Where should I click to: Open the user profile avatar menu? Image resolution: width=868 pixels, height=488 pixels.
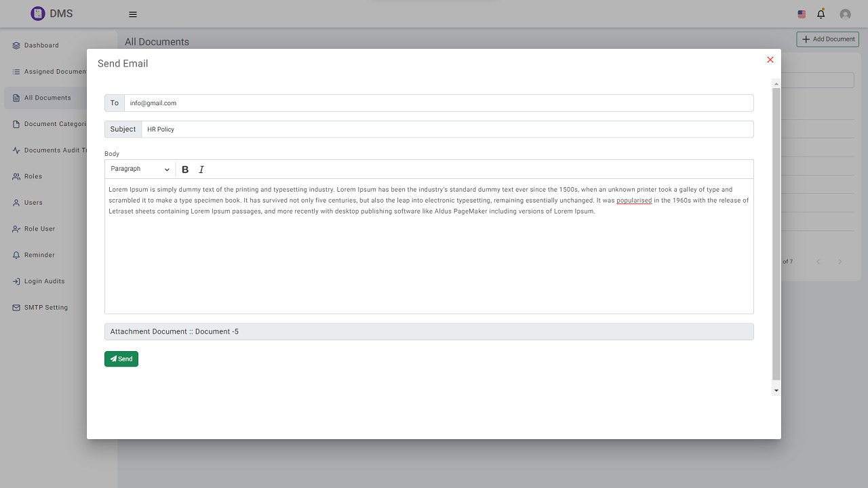click(845, 14)
